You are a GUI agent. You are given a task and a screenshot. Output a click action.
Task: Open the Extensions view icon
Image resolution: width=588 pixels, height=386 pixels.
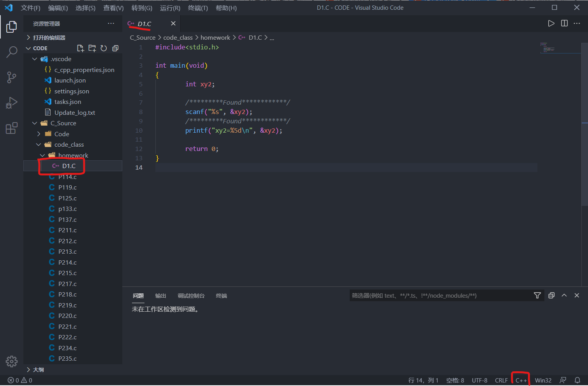coord(12,128)
